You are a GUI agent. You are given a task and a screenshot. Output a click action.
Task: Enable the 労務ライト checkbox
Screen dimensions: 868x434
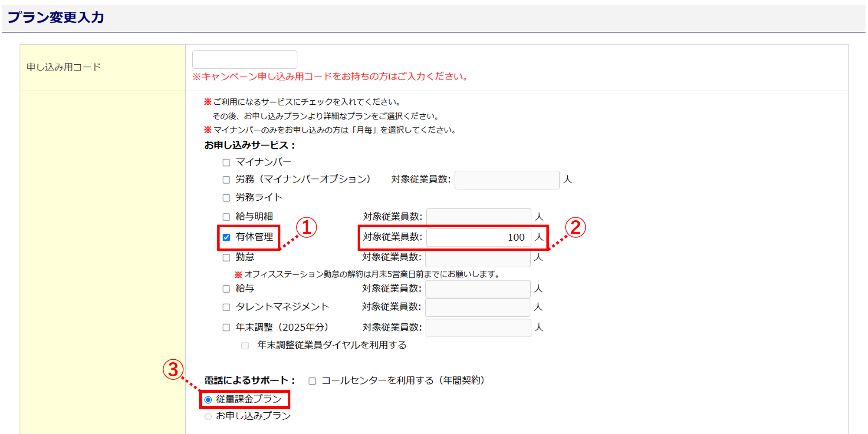coord(226,198)
